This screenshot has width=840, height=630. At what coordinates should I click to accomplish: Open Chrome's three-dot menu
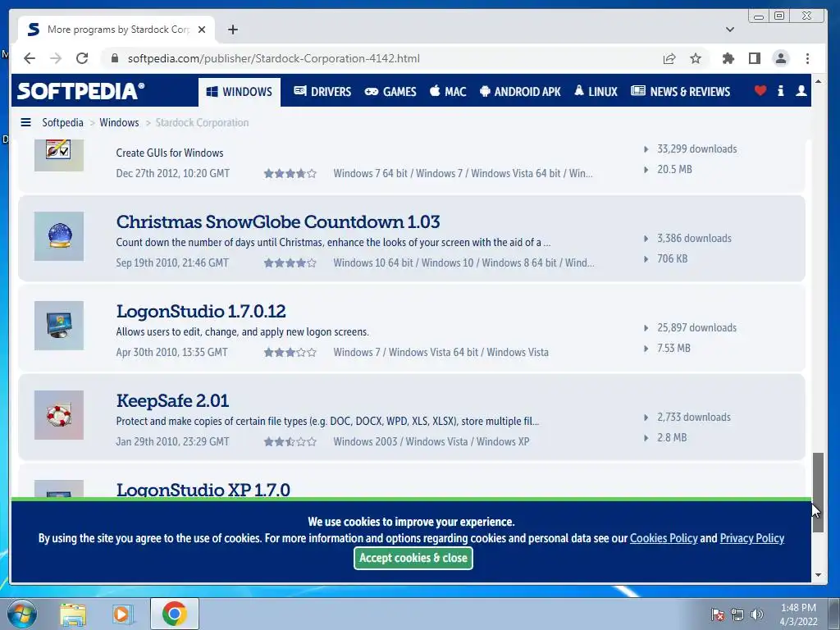(x=807, y=58)
